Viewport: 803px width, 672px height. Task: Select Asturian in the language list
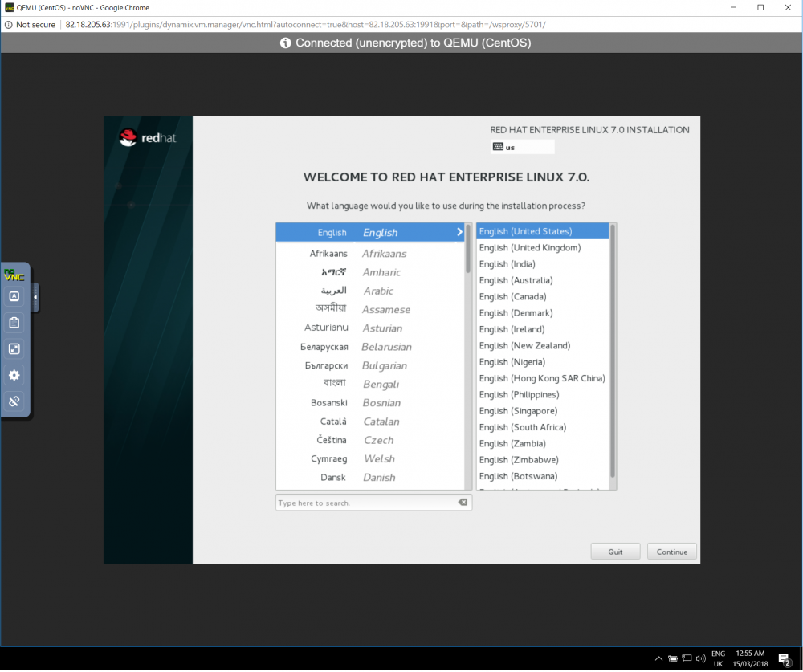[369, 328]
